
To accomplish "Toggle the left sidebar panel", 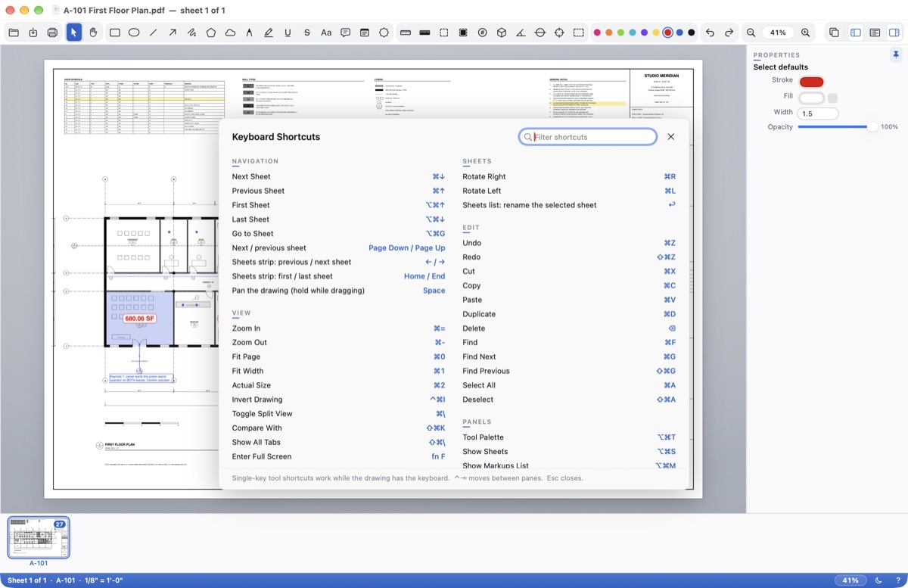I will (856, 33).
